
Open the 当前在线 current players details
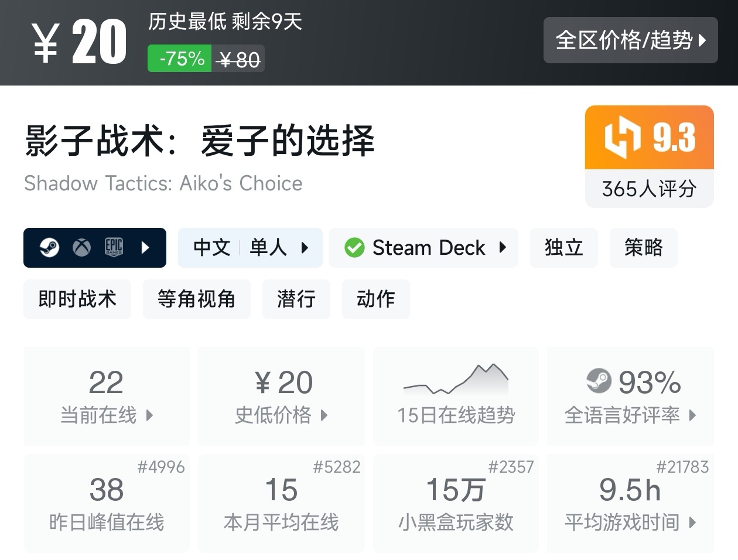click(107, 396)
